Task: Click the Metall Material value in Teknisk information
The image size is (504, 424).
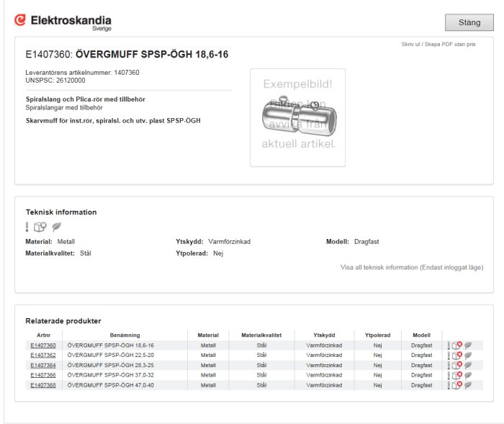Action: pyautogui.click(x=66, y=242)
